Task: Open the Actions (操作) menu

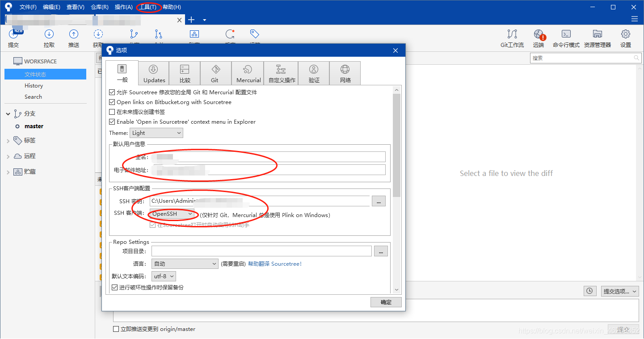Action: coord(124,7)
